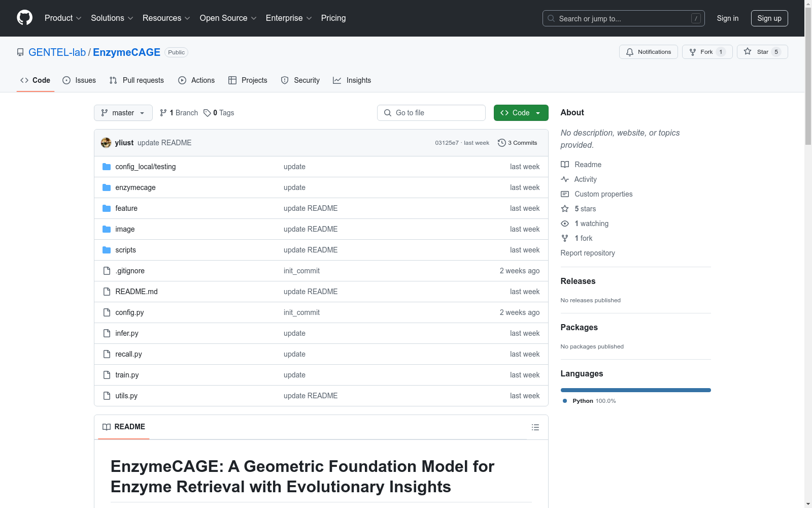
Task: Open the Packages section heading
Action: click(x=579, y=327)
